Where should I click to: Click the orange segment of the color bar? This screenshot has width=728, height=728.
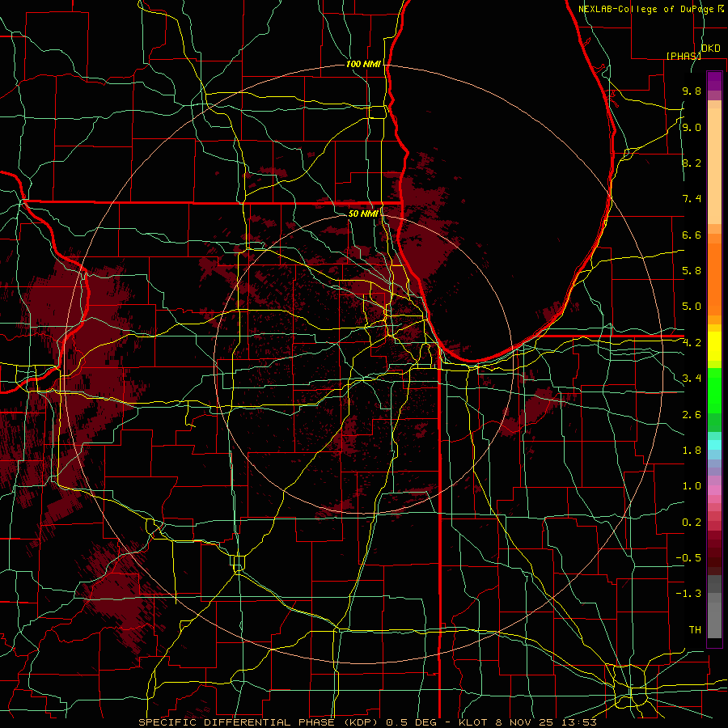pos(714,278)
